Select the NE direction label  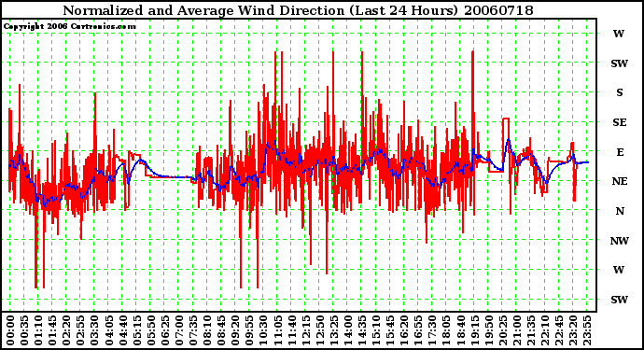tap(620, 181)
